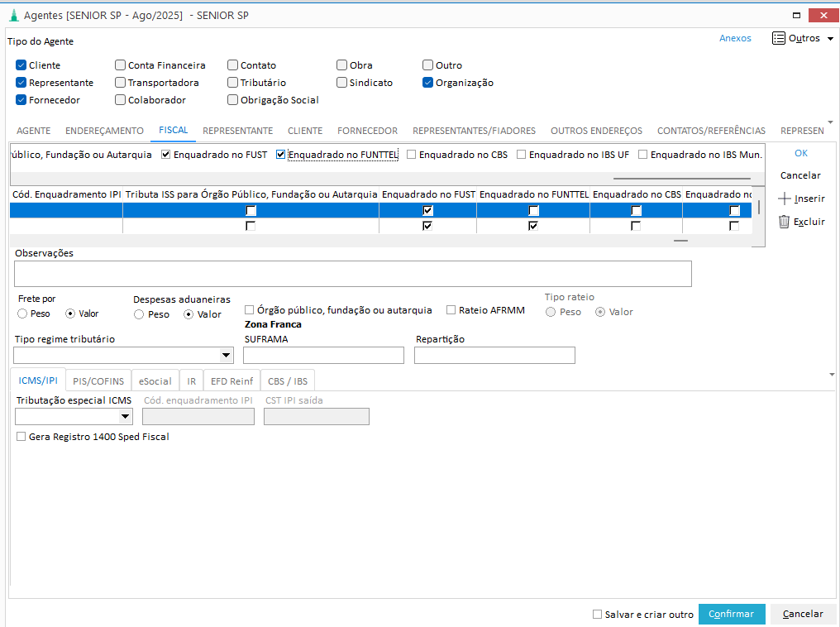Click the bottom Cancelar button
The image size is (840, 627).
803,614
